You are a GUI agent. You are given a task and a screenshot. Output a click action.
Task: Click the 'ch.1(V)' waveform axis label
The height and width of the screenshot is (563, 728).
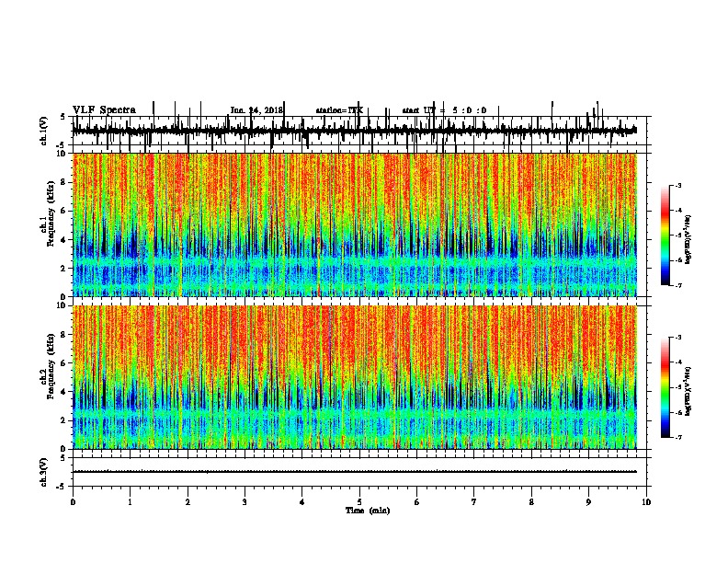click(x=44, y=131)
